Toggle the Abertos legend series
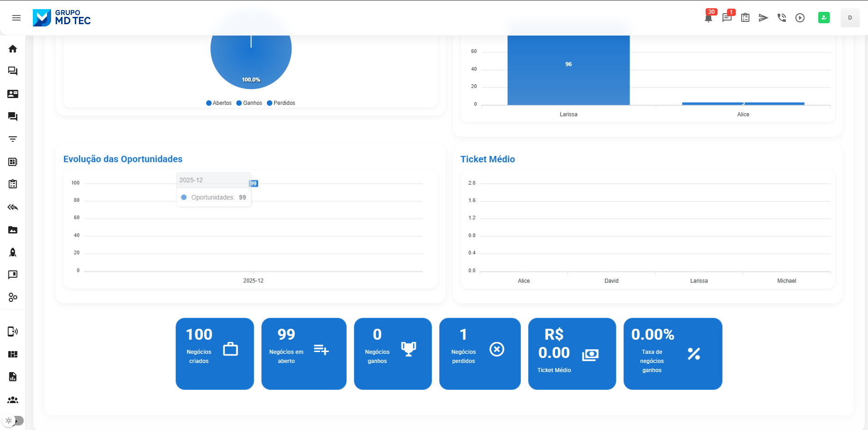 point(219,103)
